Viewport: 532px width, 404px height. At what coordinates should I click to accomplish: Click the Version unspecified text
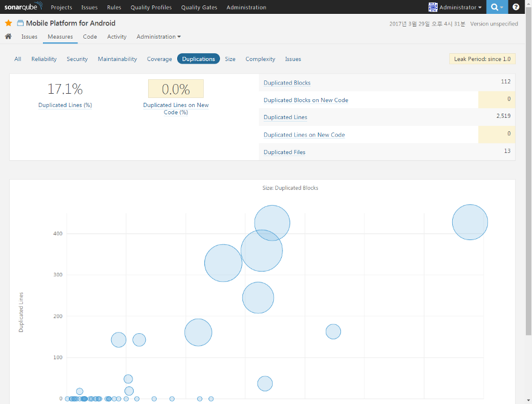[494, 24]
